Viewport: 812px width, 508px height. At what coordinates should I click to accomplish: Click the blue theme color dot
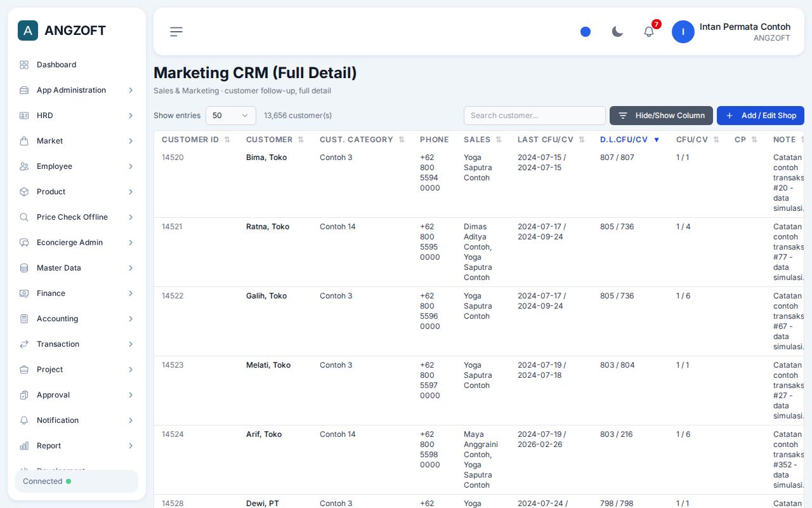click(586, 32)
